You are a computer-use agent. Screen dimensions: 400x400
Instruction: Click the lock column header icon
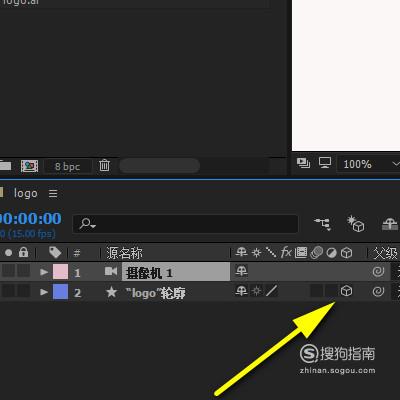[23, 252]
